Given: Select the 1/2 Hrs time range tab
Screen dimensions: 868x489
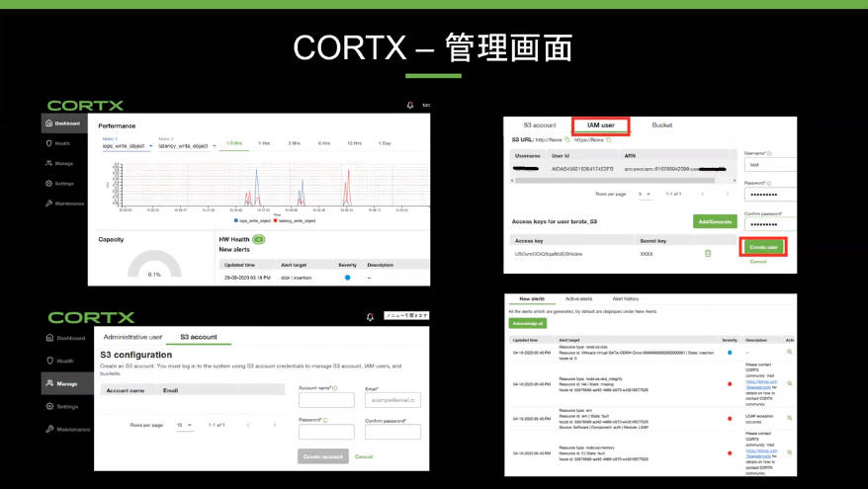Looking at the screenshot, I should (x=234, y=143).
